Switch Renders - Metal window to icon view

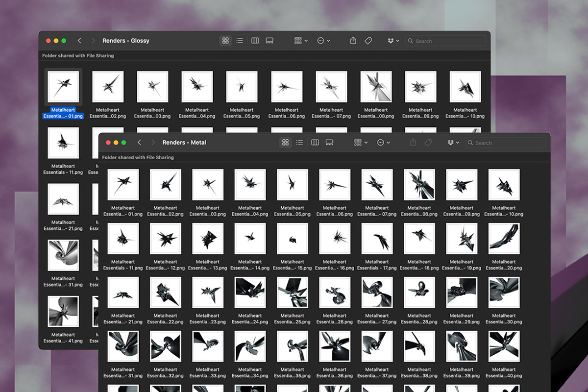point(285,143)
